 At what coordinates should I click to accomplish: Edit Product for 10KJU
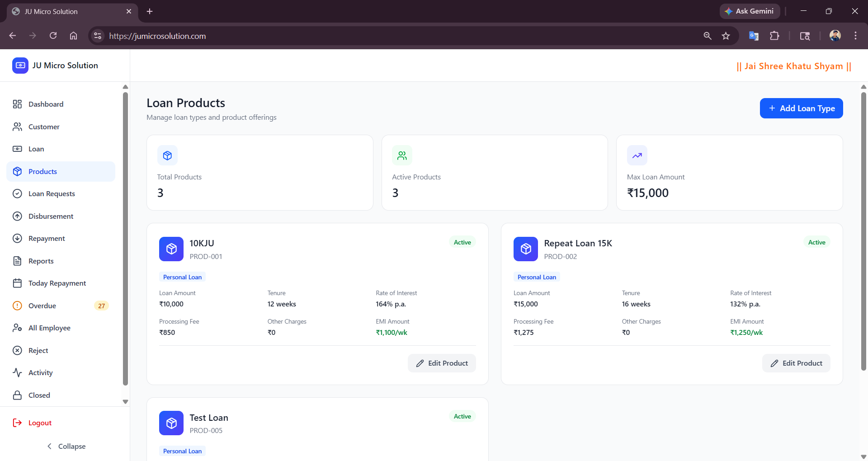coord(442,363)
